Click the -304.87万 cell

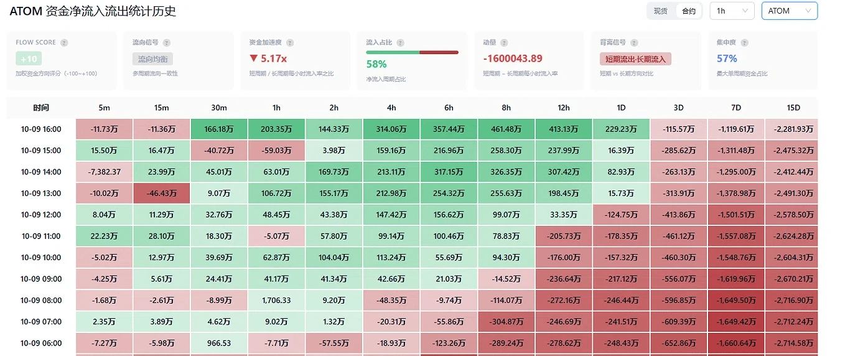coord(506,322)
